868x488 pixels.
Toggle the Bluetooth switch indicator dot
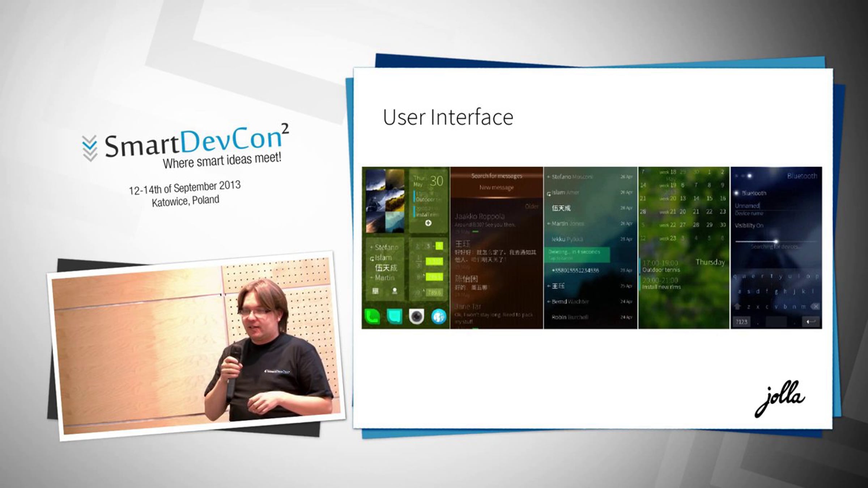pyautogui.click(x=736, y=193)
